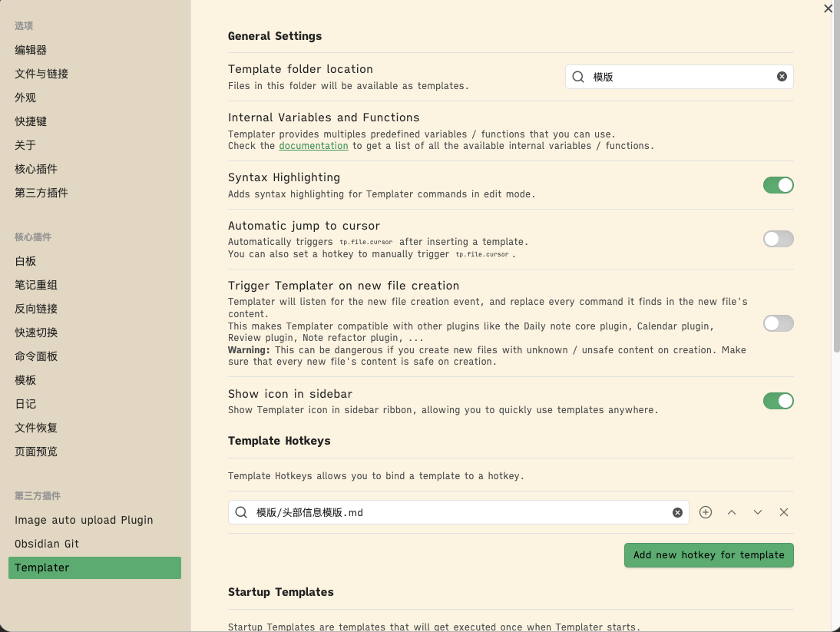Clear the 模版/头部信息模版.md hotkey field
Viewport: 840px width, 632px height.
tap(677, 512)
